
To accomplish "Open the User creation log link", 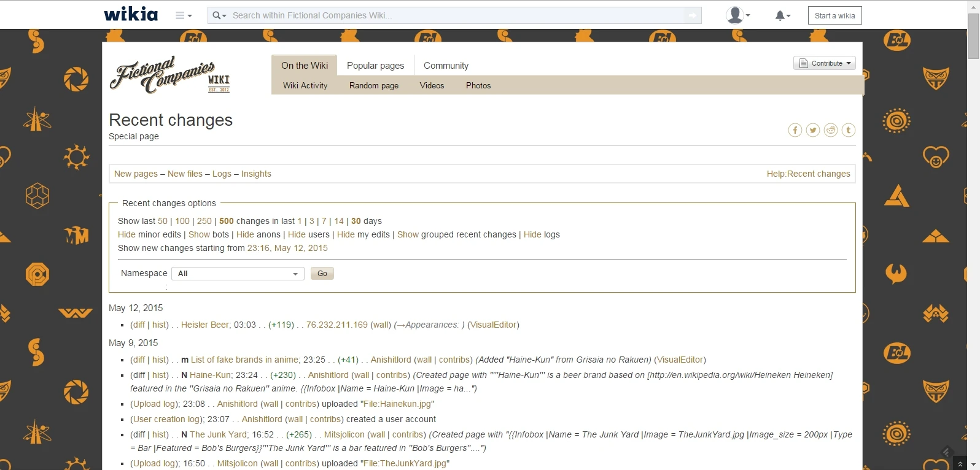I will pos(167,419).
